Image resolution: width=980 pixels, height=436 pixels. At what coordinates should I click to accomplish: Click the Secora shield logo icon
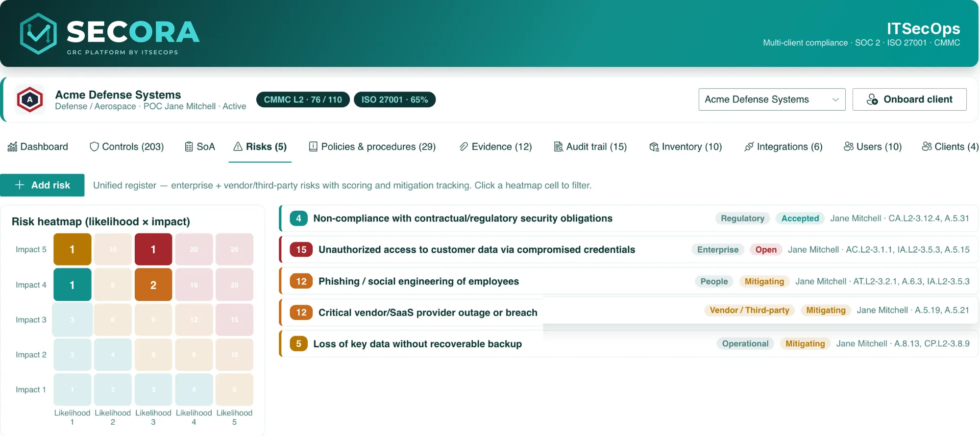(x=38, y=33)
